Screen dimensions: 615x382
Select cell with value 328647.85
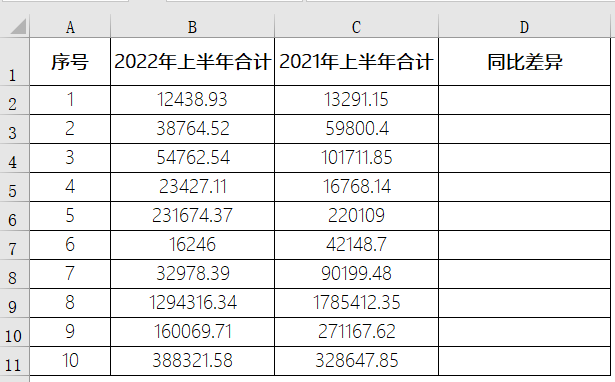(x=356, y=361)
